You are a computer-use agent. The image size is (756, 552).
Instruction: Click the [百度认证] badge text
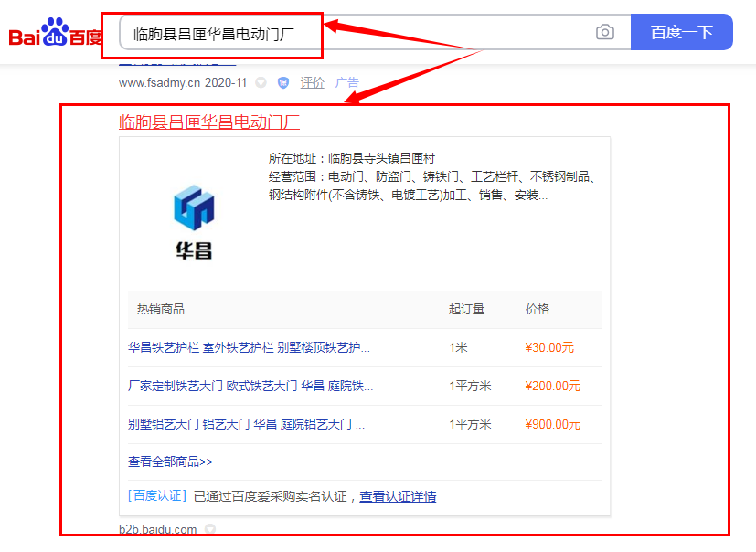[x=157, y=496]
